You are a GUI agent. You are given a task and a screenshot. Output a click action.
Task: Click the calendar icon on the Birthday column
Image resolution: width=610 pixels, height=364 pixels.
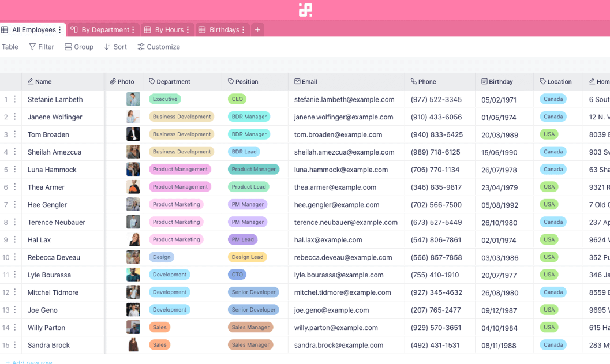point(483,81)
